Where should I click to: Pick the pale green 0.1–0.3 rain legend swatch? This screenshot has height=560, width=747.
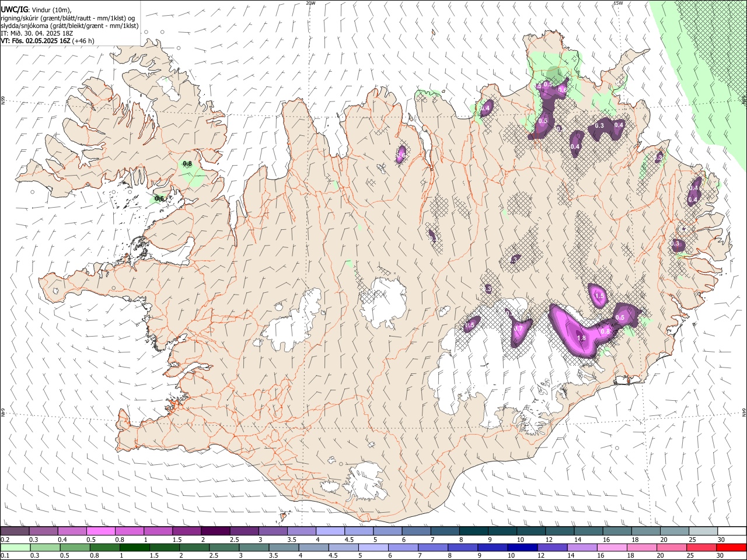coord(15,548)
